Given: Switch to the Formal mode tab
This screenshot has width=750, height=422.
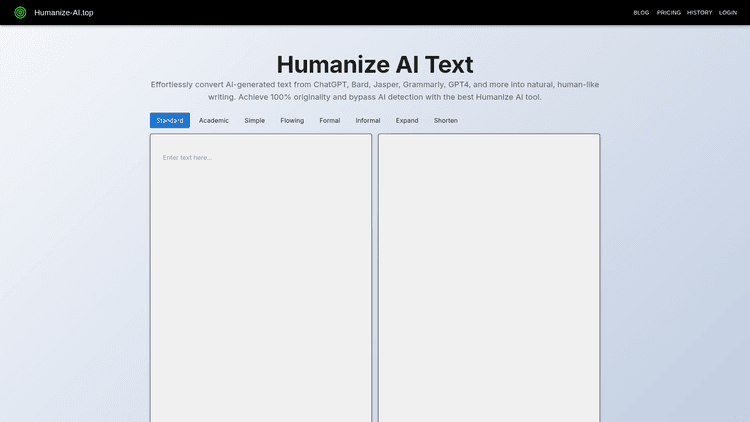Looking at the screenshot, I should coord(330,121).
